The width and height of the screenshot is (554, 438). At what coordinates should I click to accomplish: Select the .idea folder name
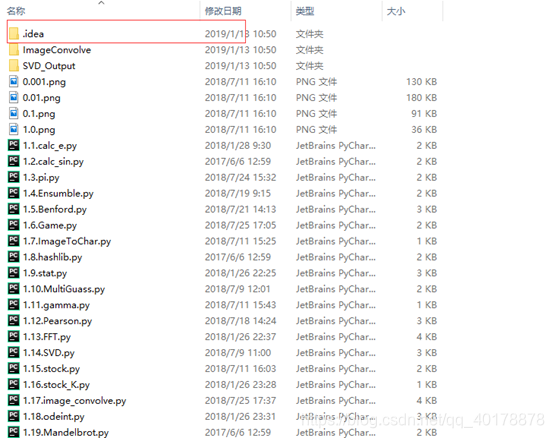point(33,34)
